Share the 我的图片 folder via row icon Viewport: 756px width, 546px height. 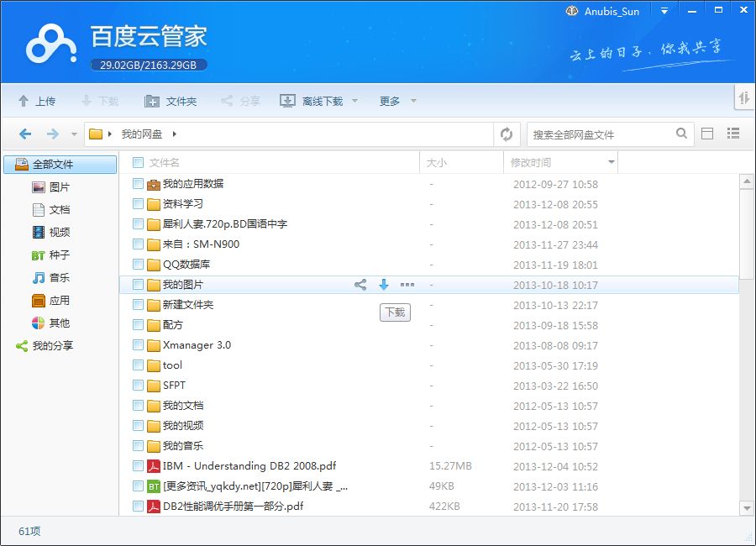(x=360, y=285)
